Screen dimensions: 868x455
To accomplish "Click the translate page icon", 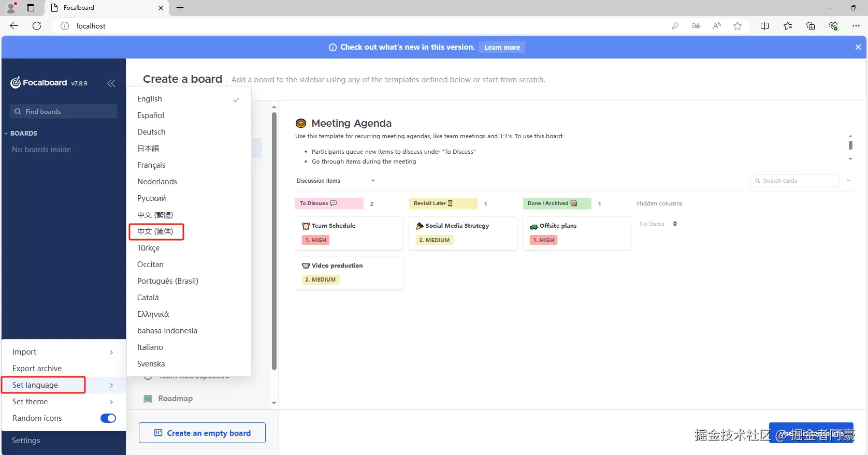I will click(696, 26).
